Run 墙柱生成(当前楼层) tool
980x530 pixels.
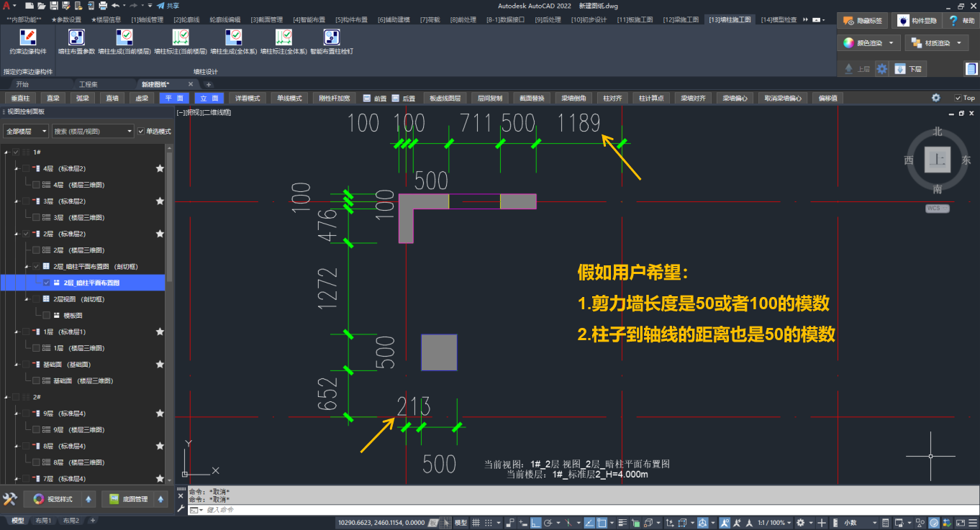[124, 37]
